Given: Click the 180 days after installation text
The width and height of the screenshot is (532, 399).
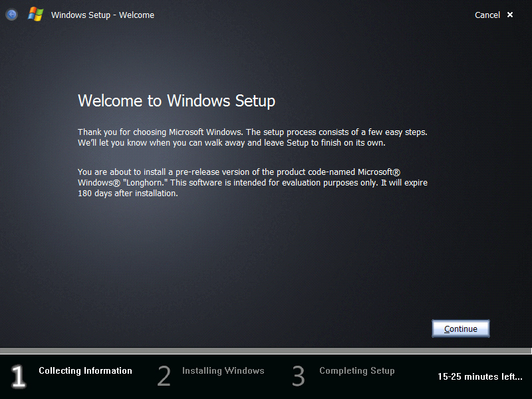Looking at the screenshot, I should pos(128,193).
